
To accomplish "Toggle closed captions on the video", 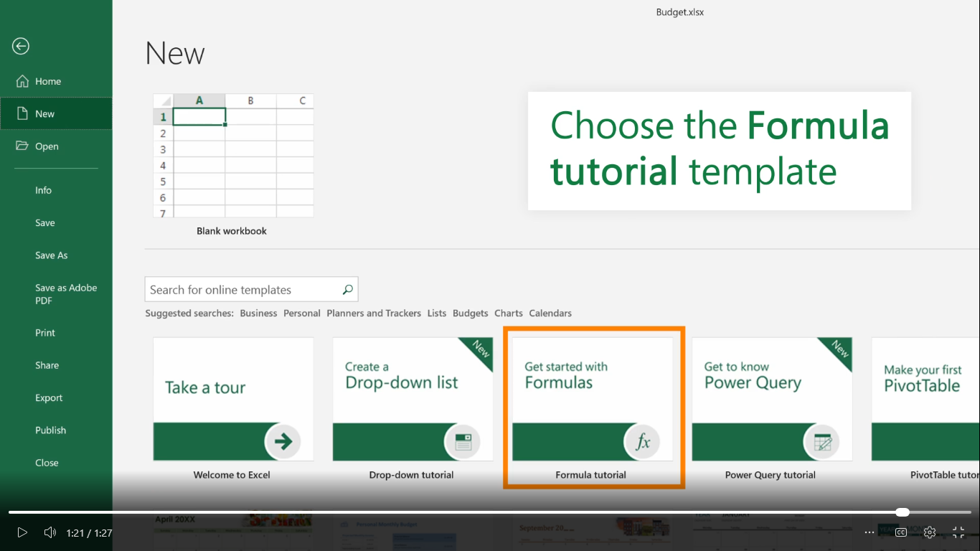I will pyautogui.click(x=901, y=532).
